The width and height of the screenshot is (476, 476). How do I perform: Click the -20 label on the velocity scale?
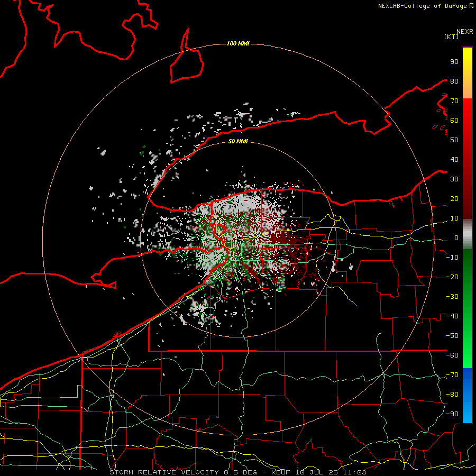452,277
